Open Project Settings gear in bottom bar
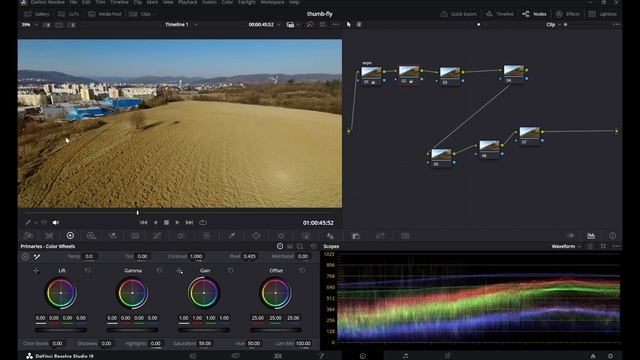The image size is (640, 360). (x=610, y=356)
